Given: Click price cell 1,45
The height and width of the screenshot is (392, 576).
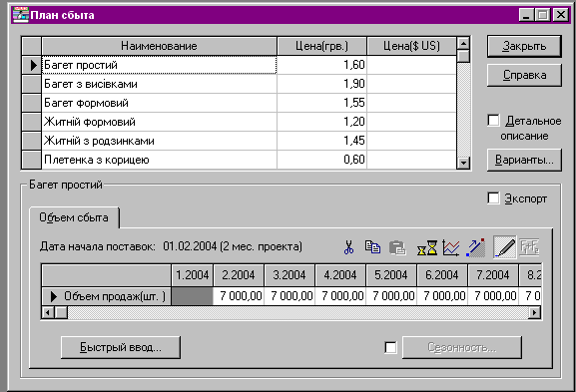Looking at the screenshot, I should coord(321,141).
